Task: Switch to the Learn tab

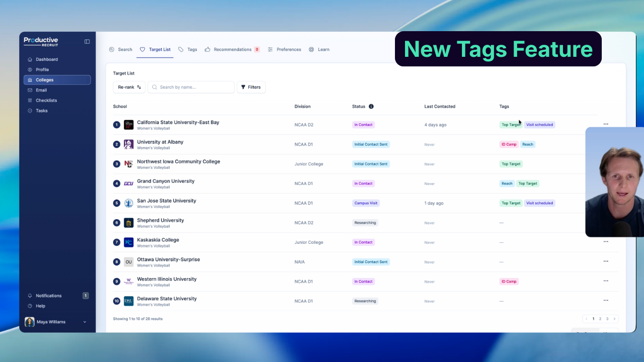Action: point(319,49)
